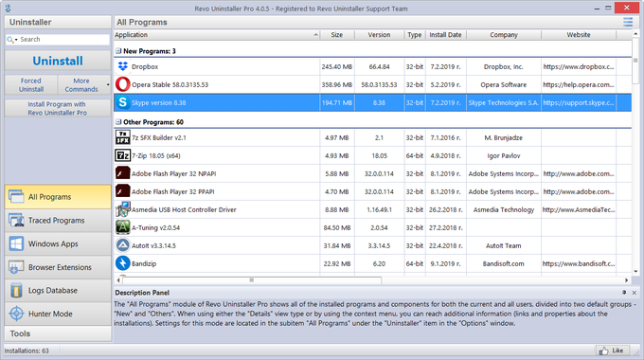
Task: Click the More Commands button
Action: tap(81, 84)
